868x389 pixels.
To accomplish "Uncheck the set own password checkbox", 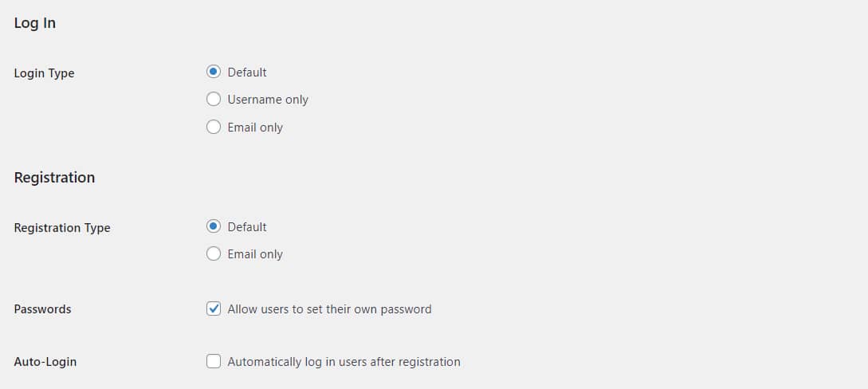I will (x=213, y=308).
